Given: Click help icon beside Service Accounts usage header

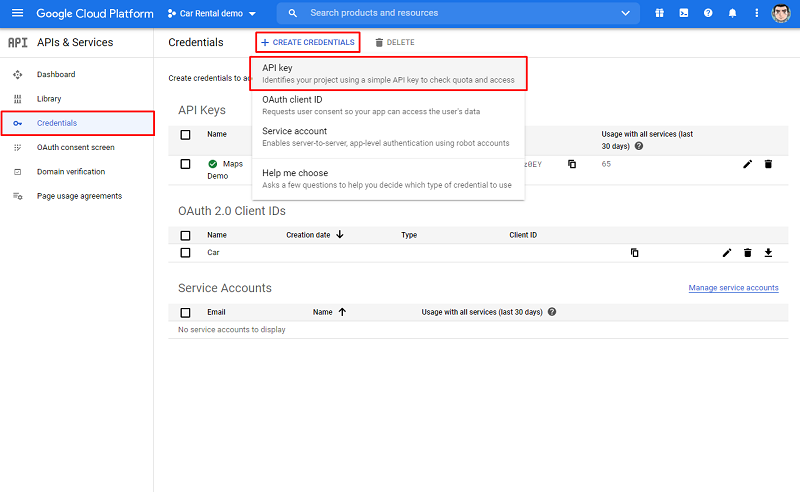Looking at the screenshot, I should click(x=552, y=312).
